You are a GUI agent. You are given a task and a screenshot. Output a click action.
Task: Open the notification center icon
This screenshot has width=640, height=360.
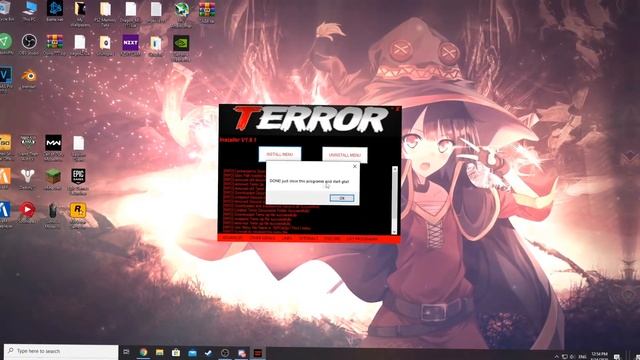617,357
